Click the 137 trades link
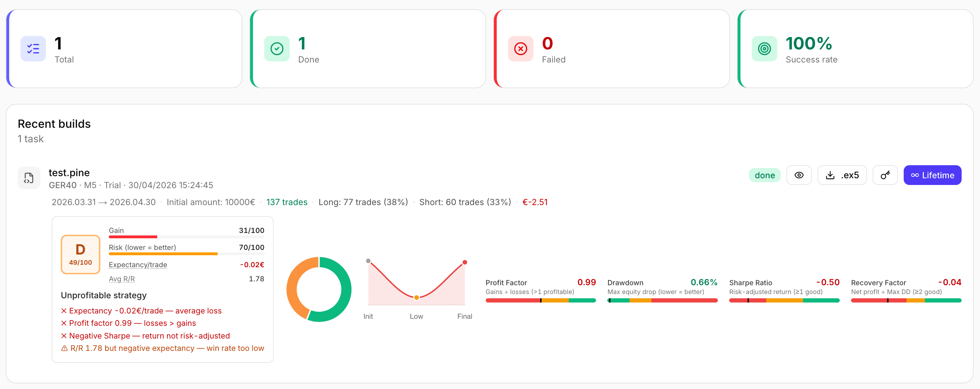 (287, 202)
